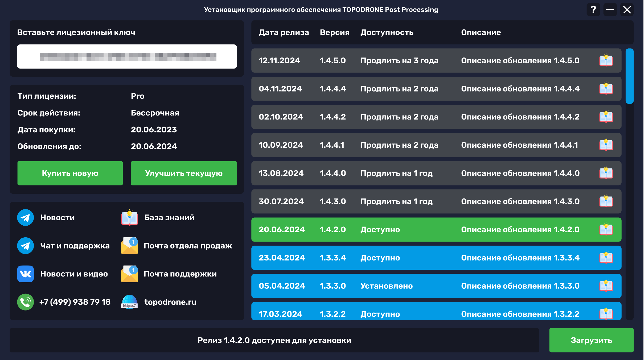Viewport: 644px width, 360px height.
Task: Click Продлить на 2 года in row 1.4.4.4
Action: [399, 89]
